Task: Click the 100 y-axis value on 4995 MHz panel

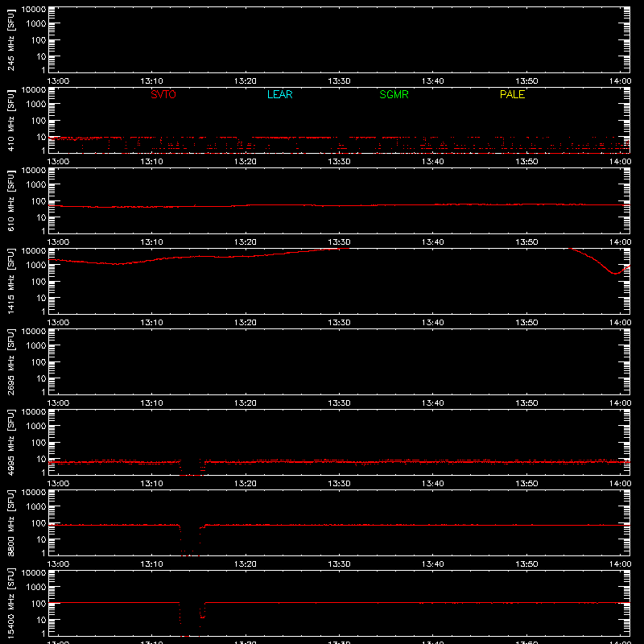Action: (x=39, y=443)
